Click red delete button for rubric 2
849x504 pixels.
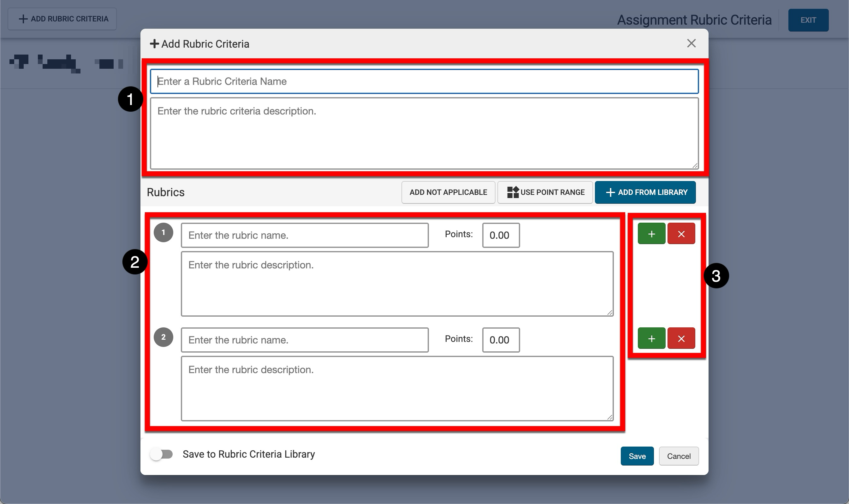681,338
